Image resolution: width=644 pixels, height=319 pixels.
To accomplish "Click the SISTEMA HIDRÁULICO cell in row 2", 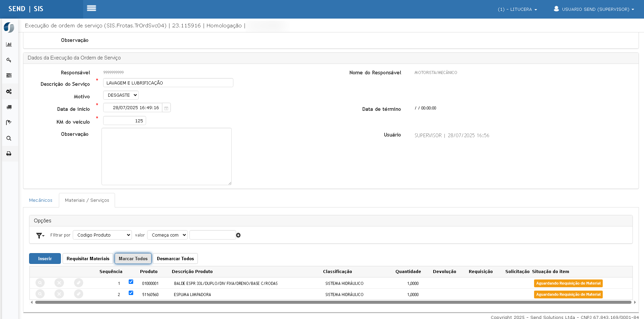I will (344, 295).
